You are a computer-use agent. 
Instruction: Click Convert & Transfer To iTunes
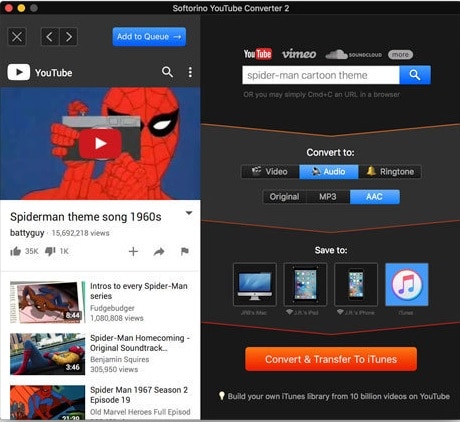pyautogui.click(x=331, y=359)
